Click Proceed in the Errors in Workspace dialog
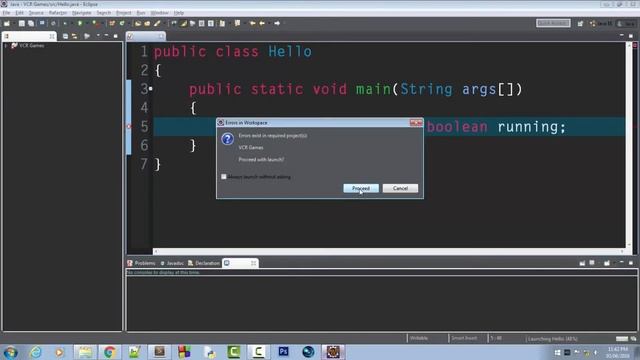 [361, 188]
